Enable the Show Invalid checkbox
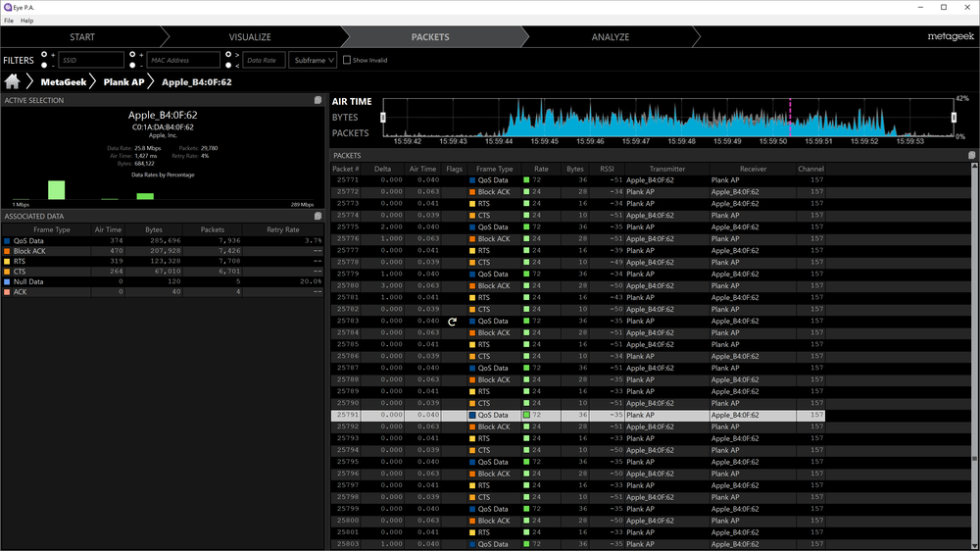 click(347, 60)
